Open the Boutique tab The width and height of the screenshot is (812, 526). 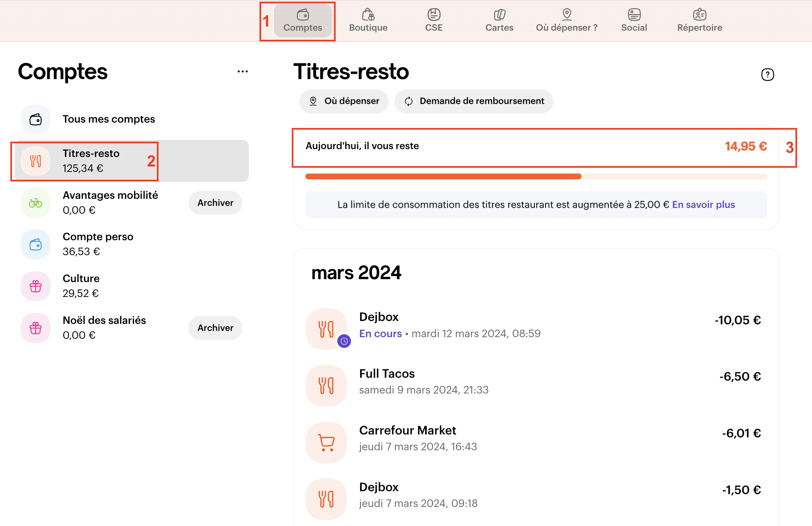click(x=368, y=20)
